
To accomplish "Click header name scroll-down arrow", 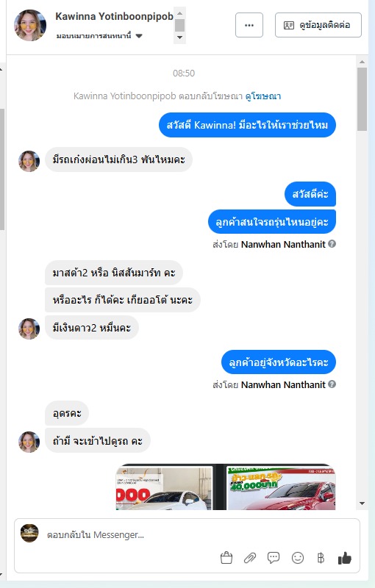I will click(179, 37).
